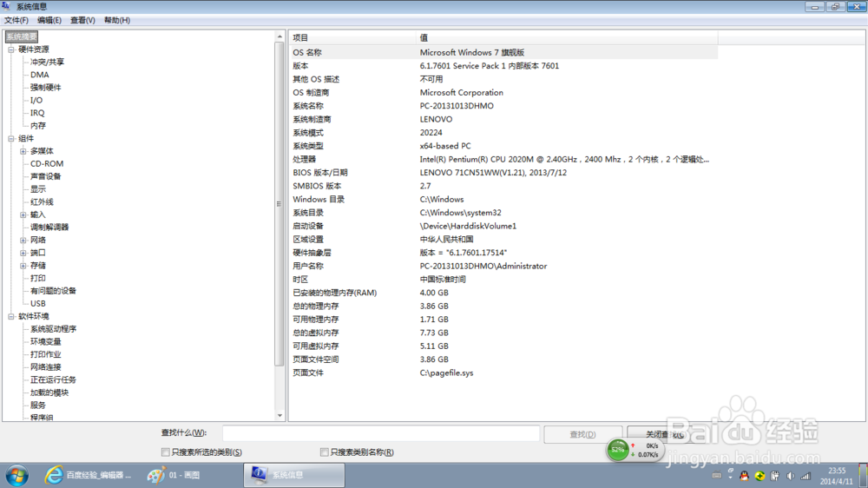Switch to Internet Explorer 百度经验 taskbar window
The width and height of the screenshot is (868, 488).
coord(89,475)
